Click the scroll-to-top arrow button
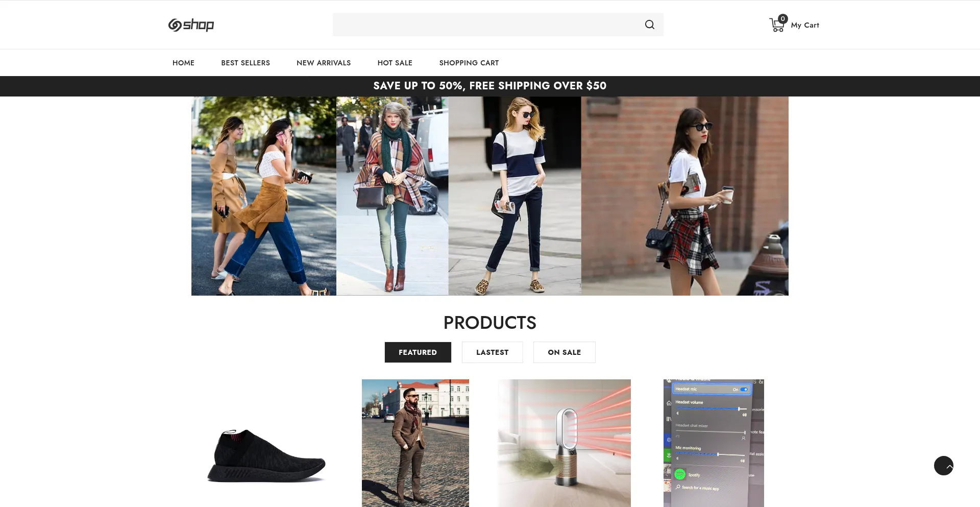Image resolution: width=980 pixels, height=507 pixels. point(943,466)
